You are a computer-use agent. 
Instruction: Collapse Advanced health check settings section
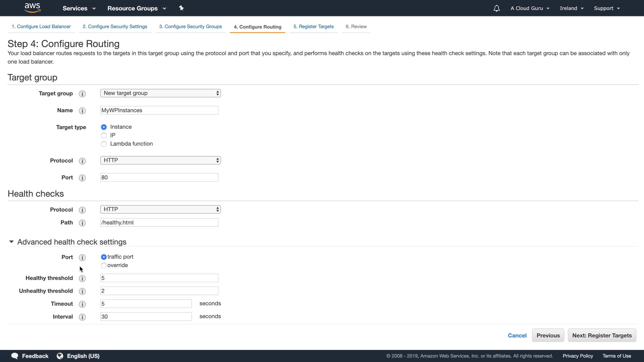click(x=11, y=242)
